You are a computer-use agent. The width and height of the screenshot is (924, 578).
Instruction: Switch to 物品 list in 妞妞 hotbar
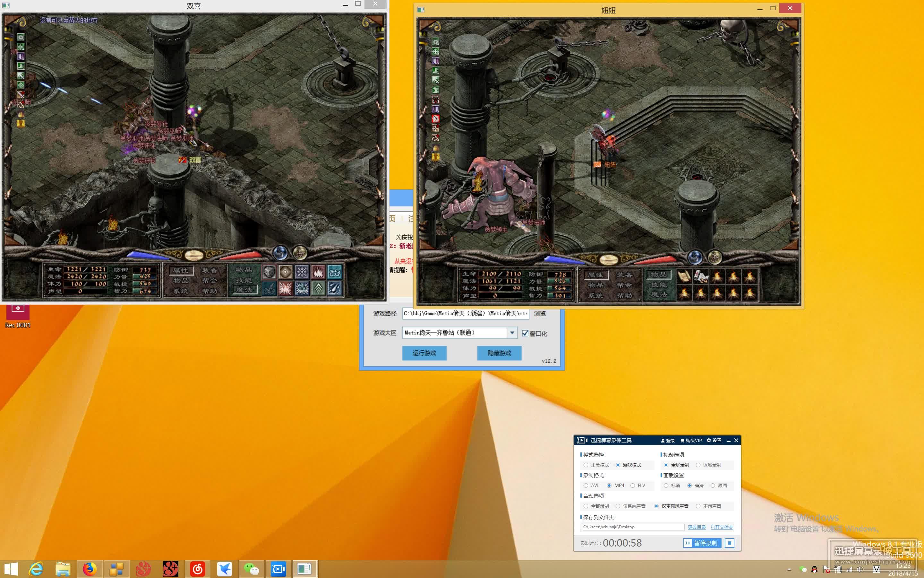click(x=659, y=275)
